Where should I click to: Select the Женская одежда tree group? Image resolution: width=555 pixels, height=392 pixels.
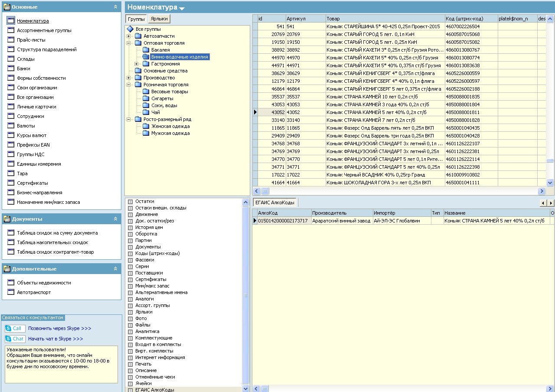(170, 126)
